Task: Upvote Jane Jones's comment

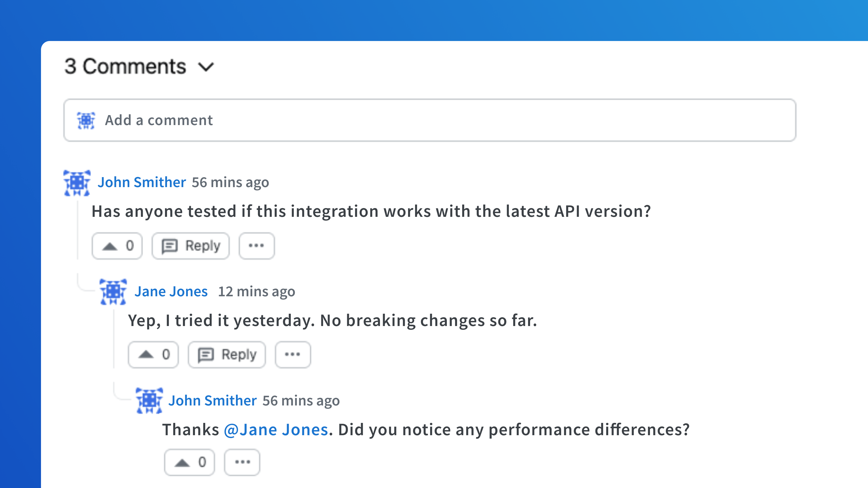Action: tap(153, 355)
